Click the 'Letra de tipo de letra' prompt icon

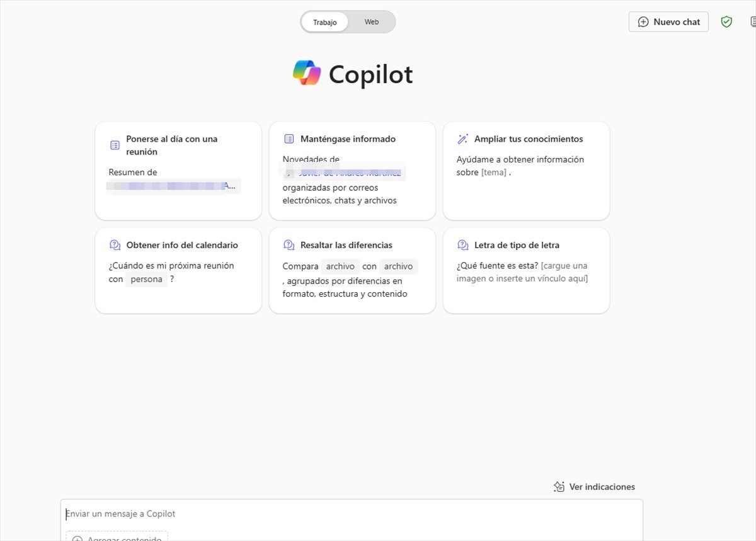pyautogui.click(x=463, y=244)
